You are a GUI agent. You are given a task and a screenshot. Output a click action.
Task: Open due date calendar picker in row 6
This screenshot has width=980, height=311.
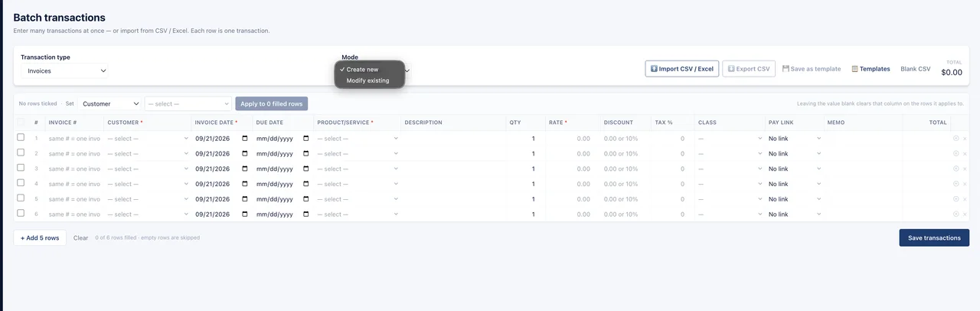point(306,214)
